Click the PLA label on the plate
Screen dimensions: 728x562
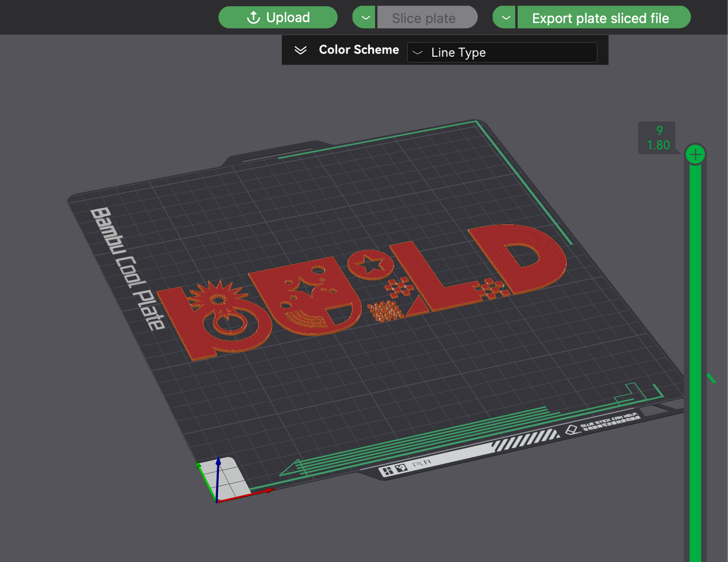click(x=422, y=464)
